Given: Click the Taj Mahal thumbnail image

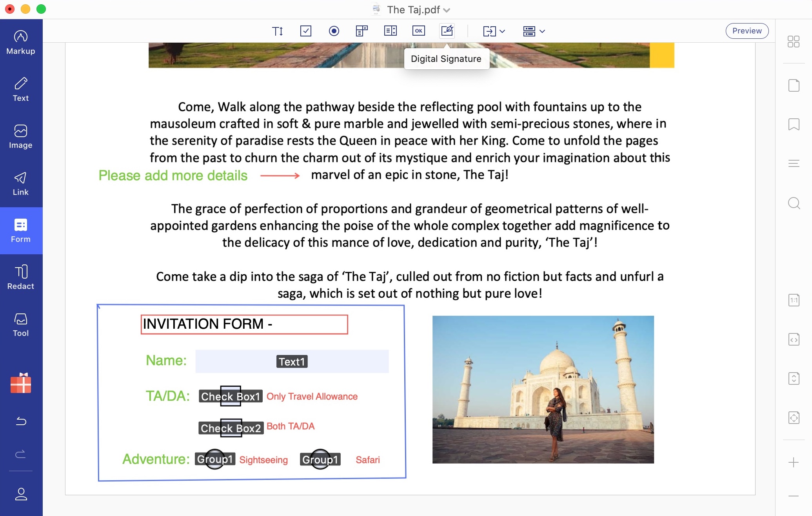Looking at the screenshot, I should 543,389.
